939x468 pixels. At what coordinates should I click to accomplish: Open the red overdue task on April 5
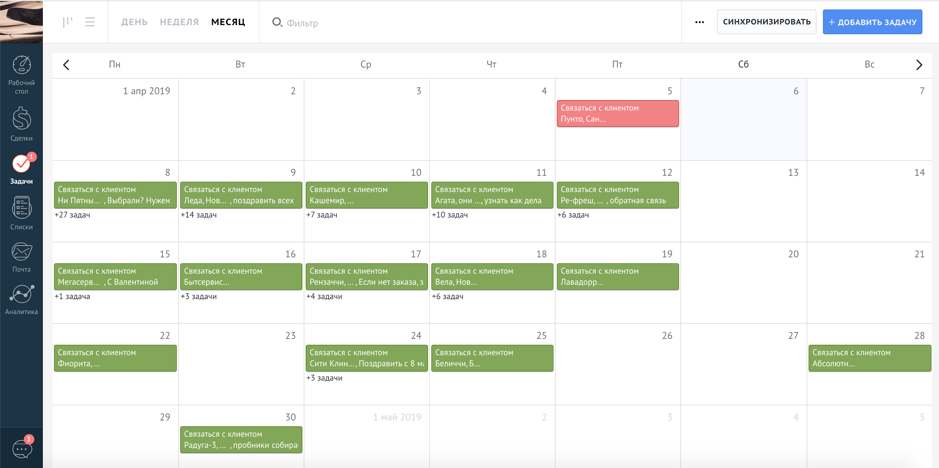pyautogui.click(x=617, y=113)
